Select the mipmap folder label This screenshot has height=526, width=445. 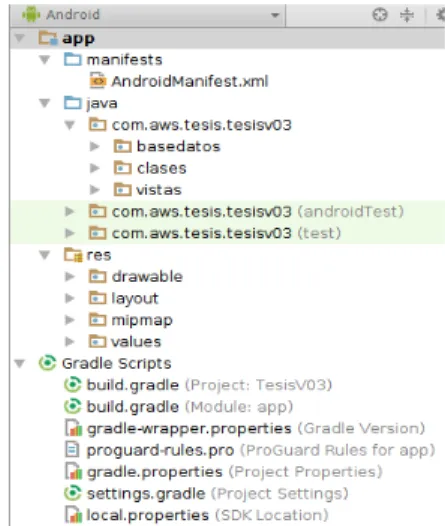(142, 321)
